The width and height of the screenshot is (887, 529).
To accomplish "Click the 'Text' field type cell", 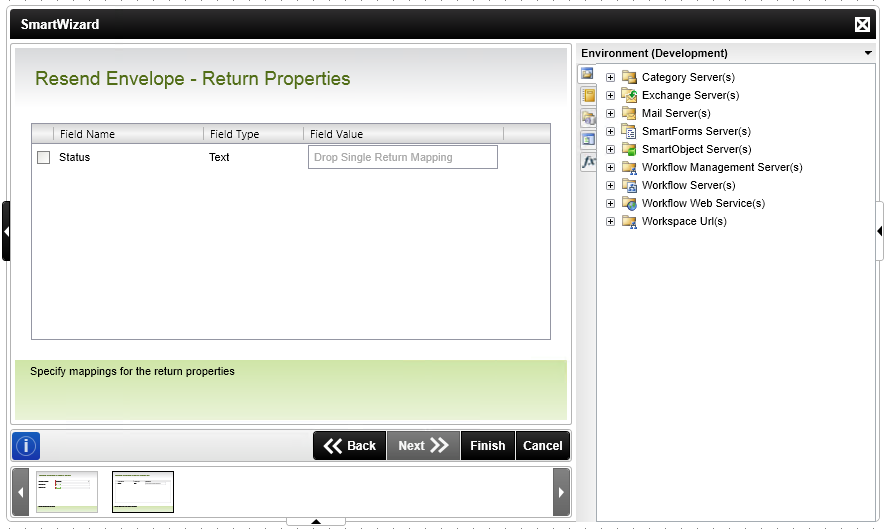I will coord(219,157).
